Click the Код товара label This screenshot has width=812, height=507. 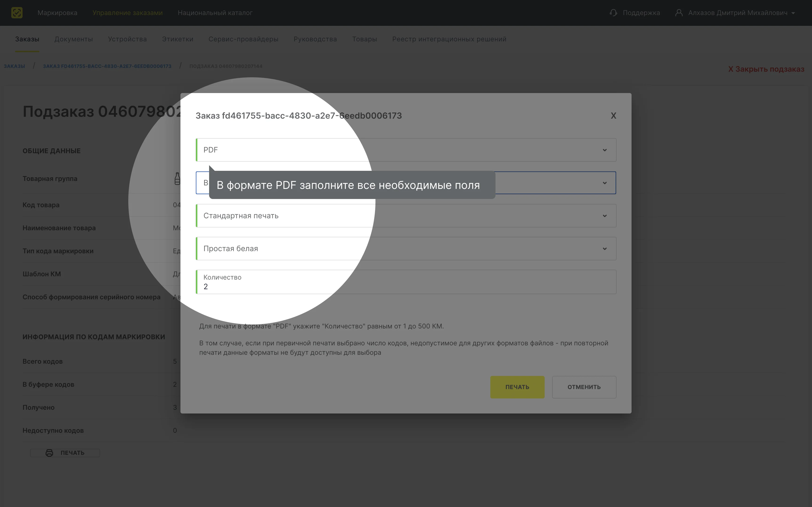(41, 205)
